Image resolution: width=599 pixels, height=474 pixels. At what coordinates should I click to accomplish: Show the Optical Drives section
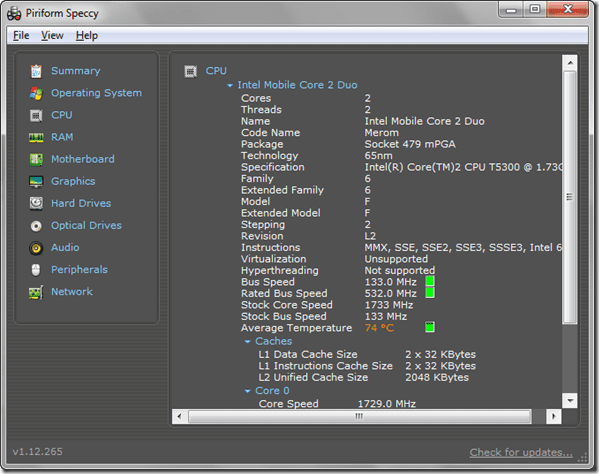point(86,226)
